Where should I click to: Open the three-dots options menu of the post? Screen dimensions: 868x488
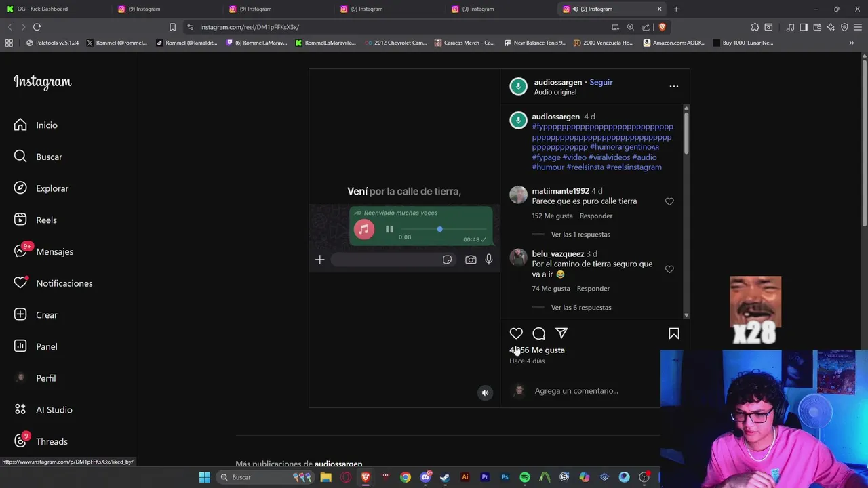pos(673,86)
